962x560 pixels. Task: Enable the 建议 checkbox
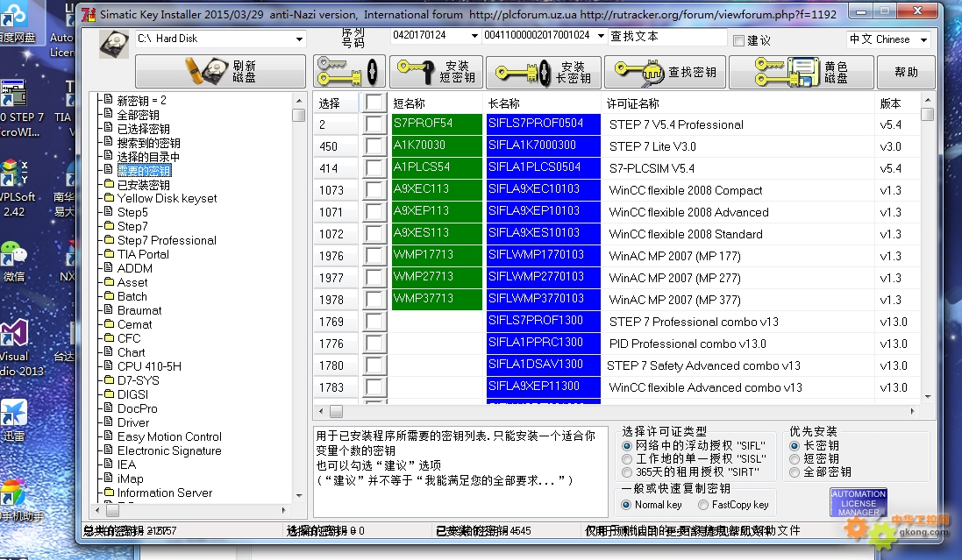coord(738,40)
